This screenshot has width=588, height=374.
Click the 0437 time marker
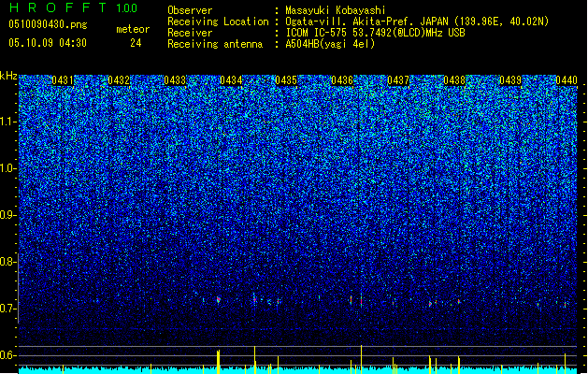coord(398,80)
